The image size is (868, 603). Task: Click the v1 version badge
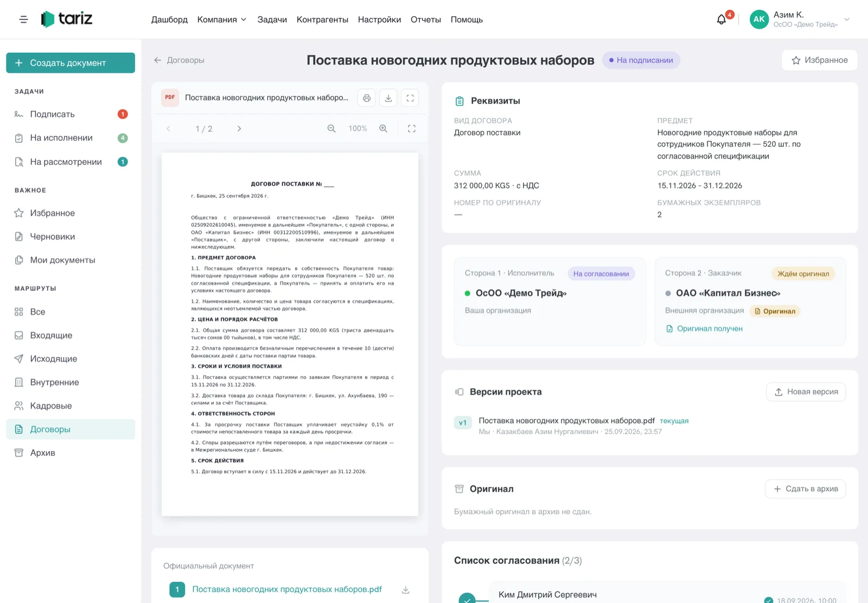tap(463, 423)
